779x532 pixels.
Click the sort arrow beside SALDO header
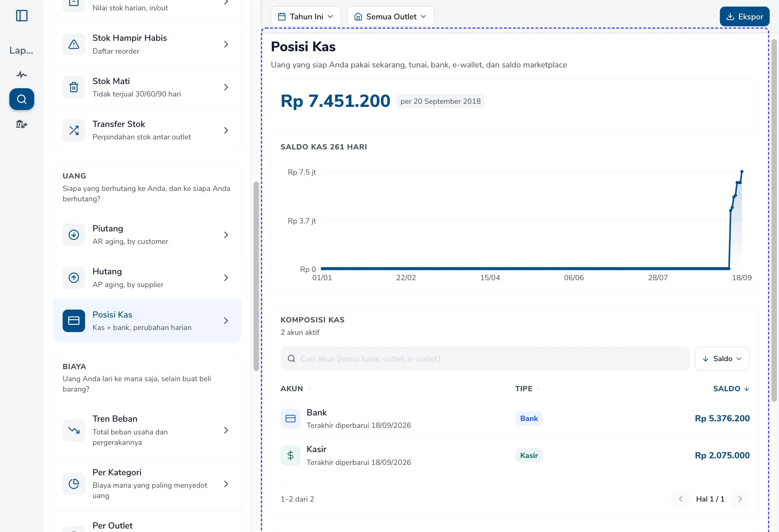746,389
